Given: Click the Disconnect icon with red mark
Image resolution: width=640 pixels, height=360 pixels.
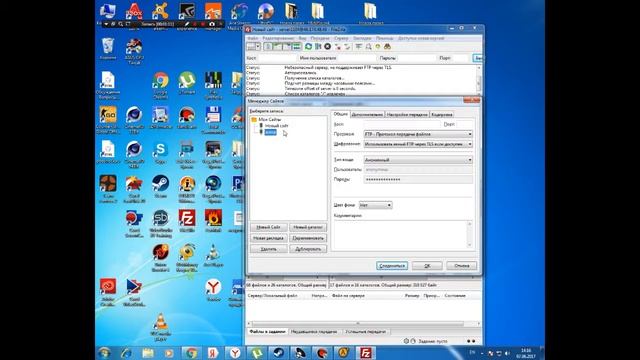Looking at the screenshot, I should [338, 47].
